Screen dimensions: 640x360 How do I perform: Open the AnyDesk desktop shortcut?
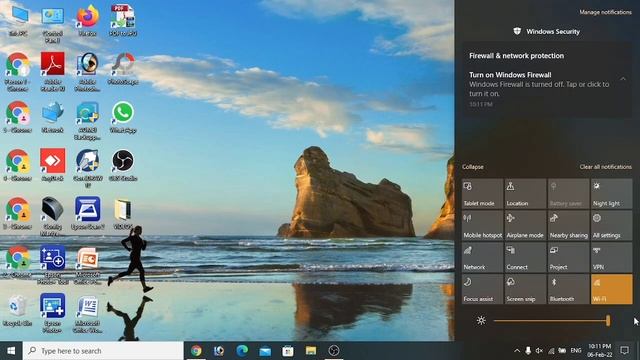53,164
